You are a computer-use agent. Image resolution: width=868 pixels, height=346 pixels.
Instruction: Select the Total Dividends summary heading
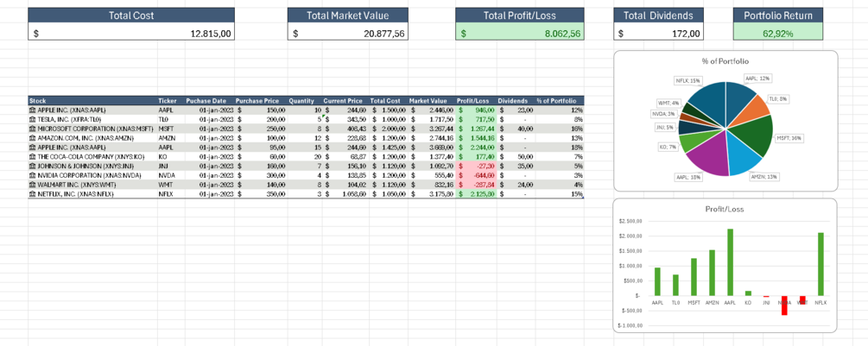[658, 16]
